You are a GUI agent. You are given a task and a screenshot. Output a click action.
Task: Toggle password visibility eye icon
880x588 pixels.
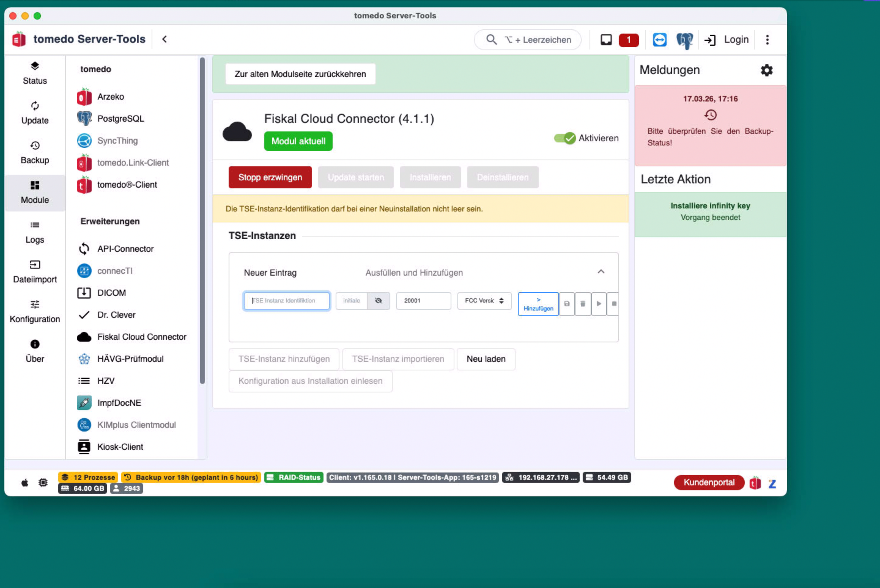pos(379,301)
